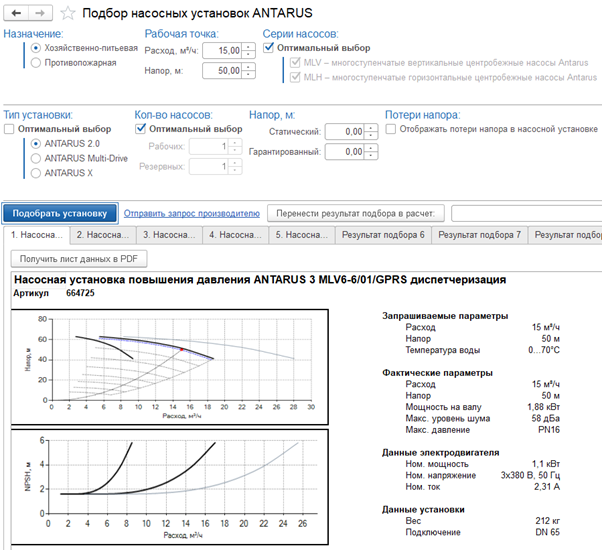This screenshot has width=602, height=550.
Task: Click the back arrow navigation button
Action: [16, 13]
